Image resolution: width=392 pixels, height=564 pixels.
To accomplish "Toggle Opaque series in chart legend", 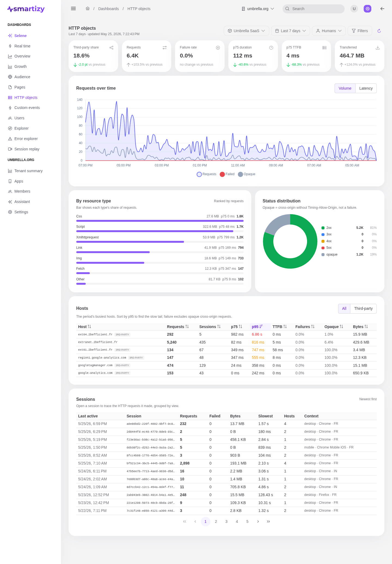I will (247, 174).
